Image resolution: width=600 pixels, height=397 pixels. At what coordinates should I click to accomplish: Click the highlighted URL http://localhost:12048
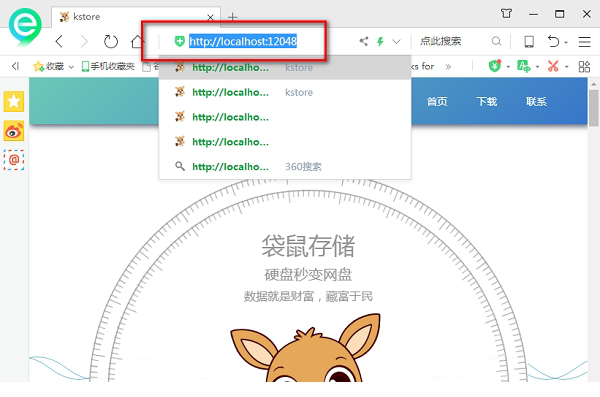(243, 41)
